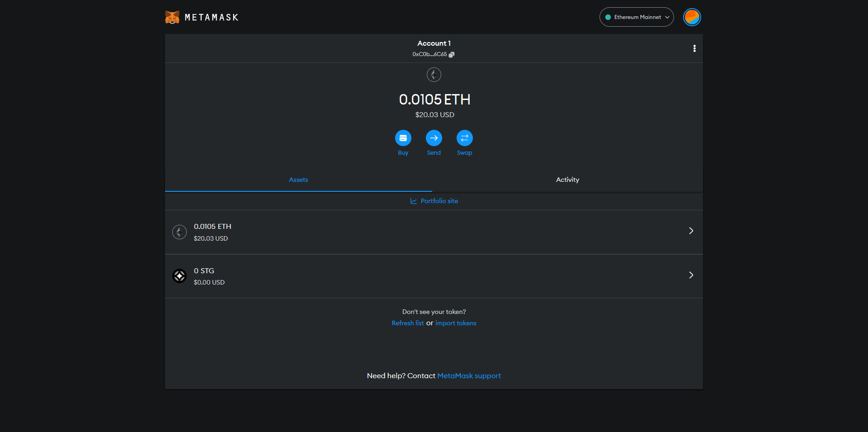The width and height of the screenshot is (868, 432).
Task: Open the Ethereum Mainnet network dropdown
Action: (x=637, y=17)
